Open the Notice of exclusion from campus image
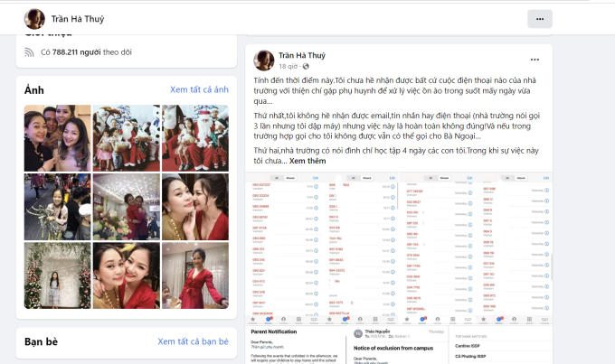Screen dimensions: 615x364 click(399, 346)
